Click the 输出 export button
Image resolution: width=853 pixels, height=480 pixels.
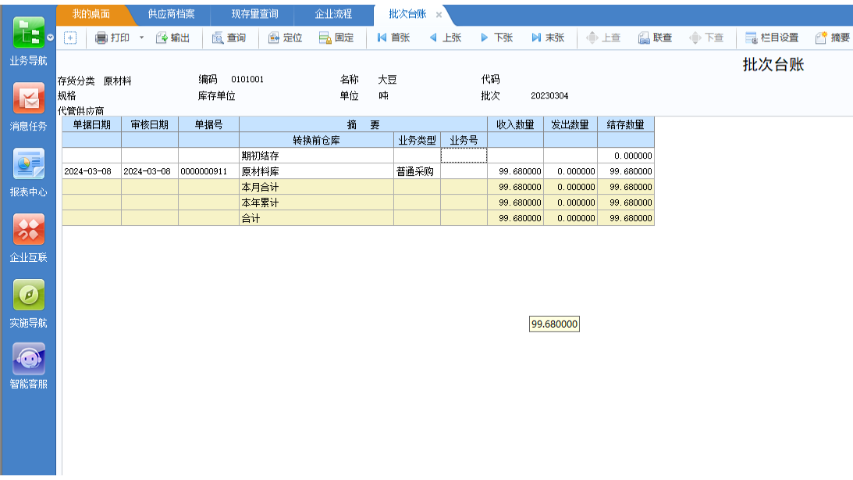(172, 38)
